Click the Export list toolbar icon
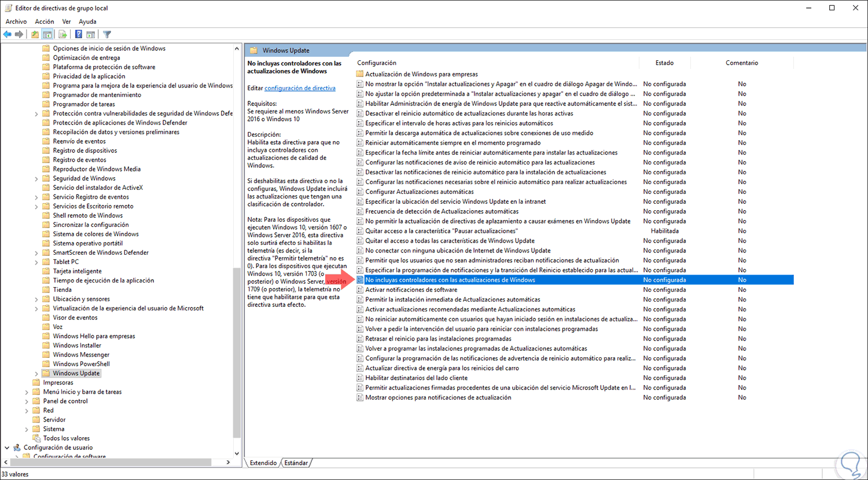868x480 pixels. 62,35
